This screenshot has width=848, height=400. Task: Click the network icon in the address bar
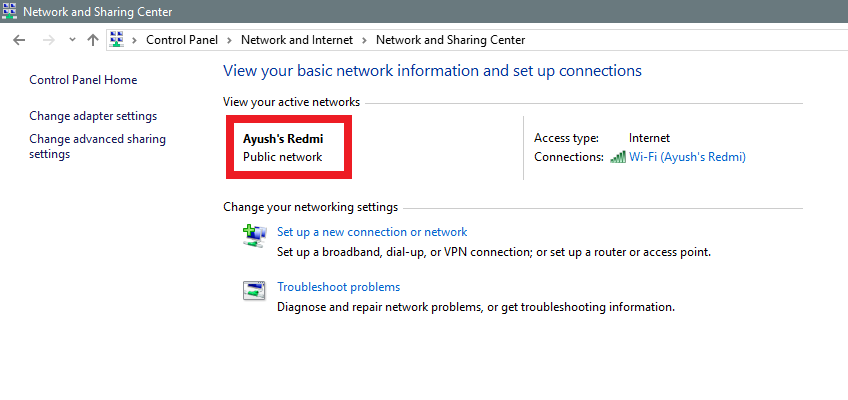tap(116, 40)
